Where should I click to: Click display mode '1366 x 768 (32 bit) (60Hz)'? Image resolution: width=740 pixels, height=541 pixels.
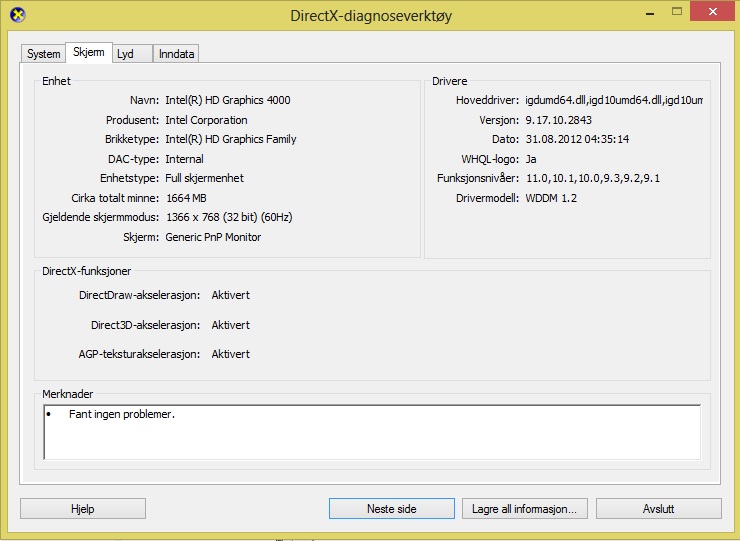pyautogui.click(x=229, y=217)
